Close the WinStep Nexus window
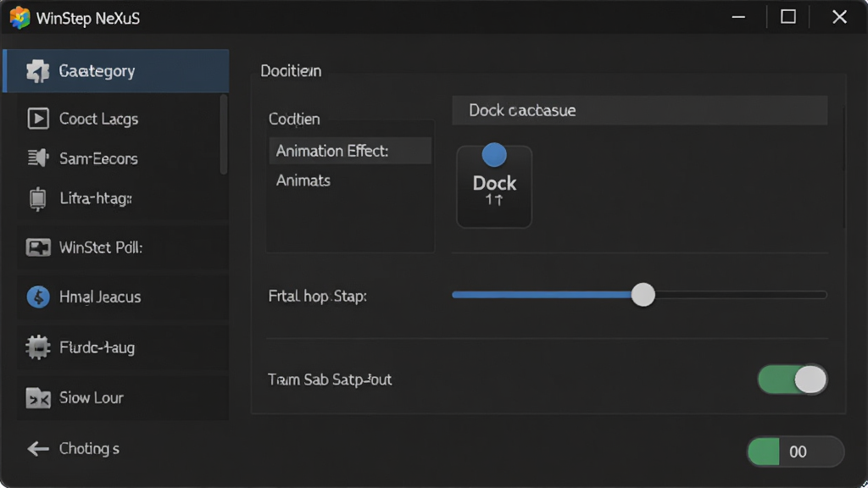This screenshot has height=488, width=868. (839, 17)
